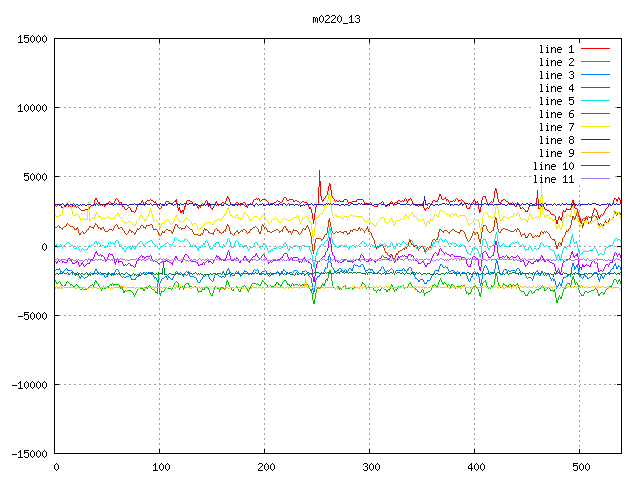The height and width of the screenshot is (480, 640).
Task: Select the "line 8" legend label
Action: click(x=556, y=140)
